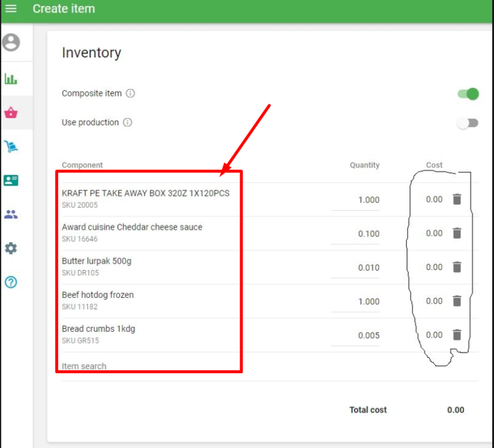494x448 pixels.
Task: Remove Cheddar cheese sauce component row
Action: [457, 233]
